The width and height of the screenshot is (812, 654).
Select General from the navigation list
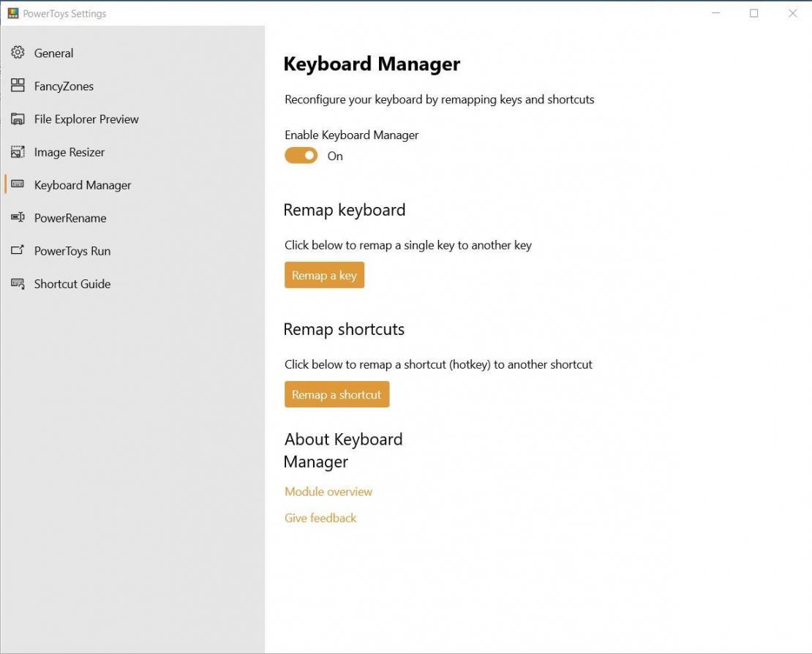pos(53,53)
